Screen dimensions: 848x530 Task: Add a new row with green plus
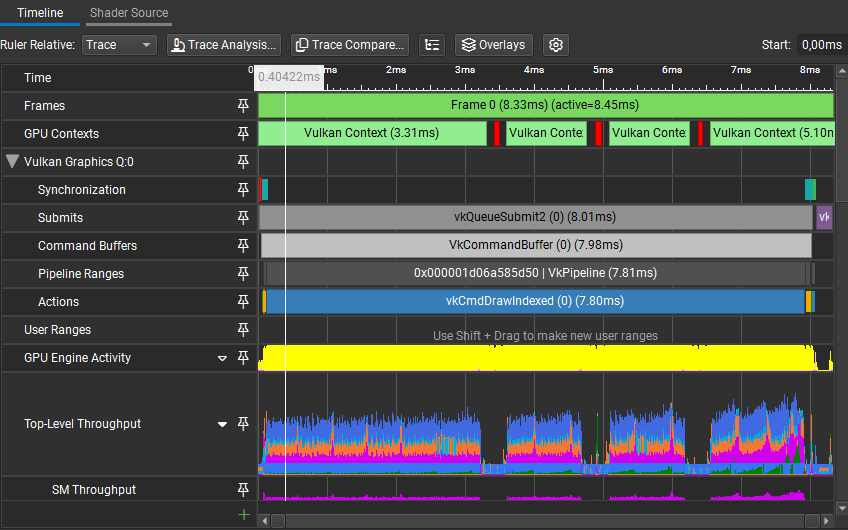click(x=242, y=514)
